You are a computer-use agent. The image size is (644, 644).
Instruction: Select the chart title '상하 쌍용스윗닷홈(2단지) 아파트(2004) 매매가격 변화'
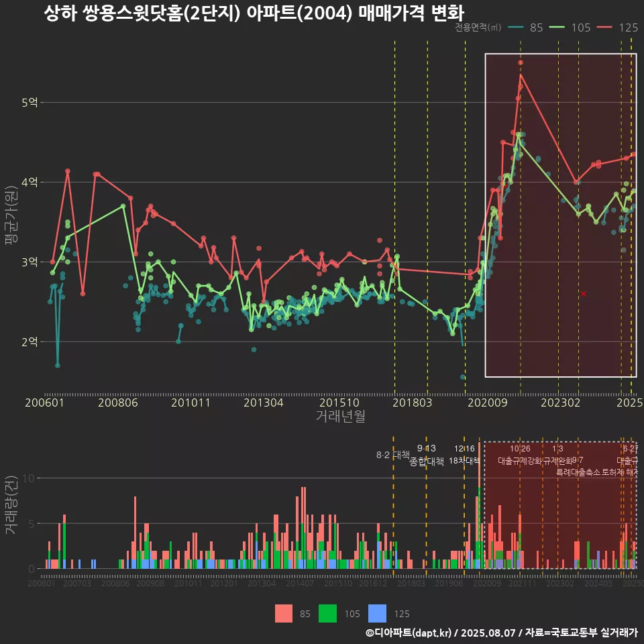click(x=254, y=13)
